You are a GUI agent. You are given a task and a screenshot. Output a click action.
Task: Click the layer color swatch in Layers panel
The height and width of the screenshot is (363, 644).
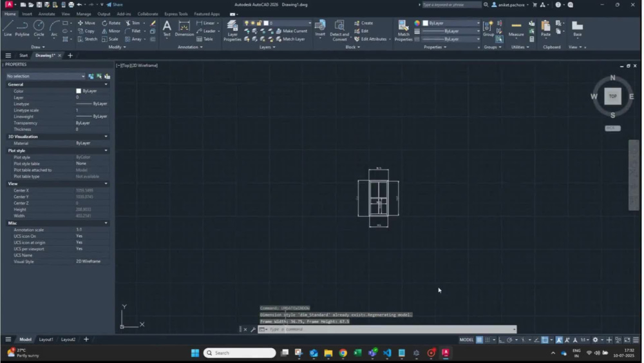[x=266, y=23]
